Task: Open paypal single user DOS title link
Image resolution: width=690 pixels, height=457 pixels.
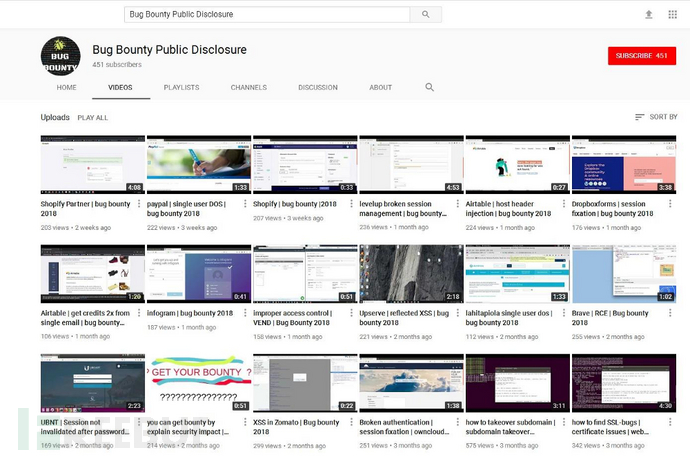Action: click(x=186, y=208)
